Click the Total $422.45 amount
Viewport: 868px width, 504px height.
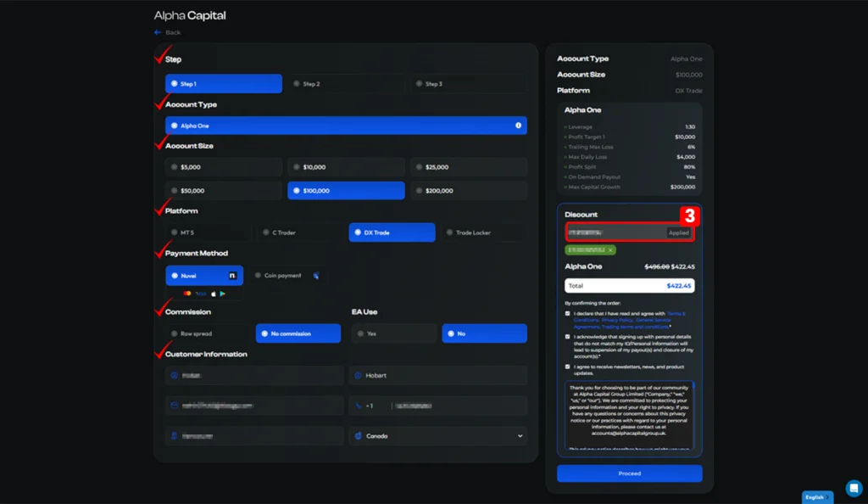click(679, 286)
